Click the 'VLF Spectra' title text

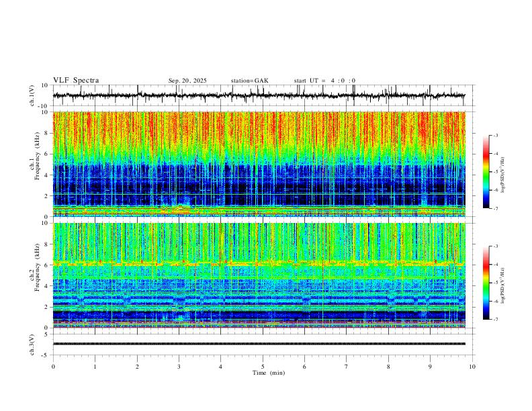point(76,81)
